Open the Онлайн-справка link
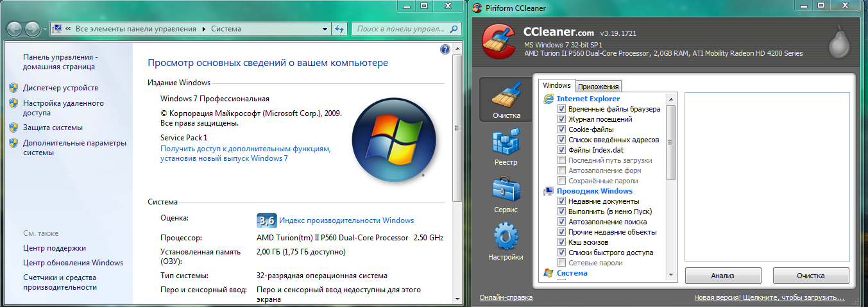 click(x=506, y=298)
